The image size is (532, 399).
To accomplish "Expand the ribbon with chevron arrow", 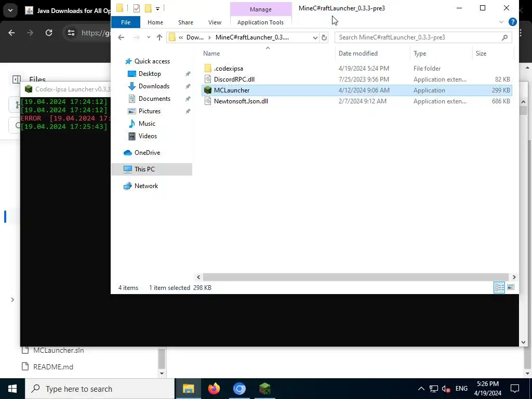I will (x=501, y=22).
